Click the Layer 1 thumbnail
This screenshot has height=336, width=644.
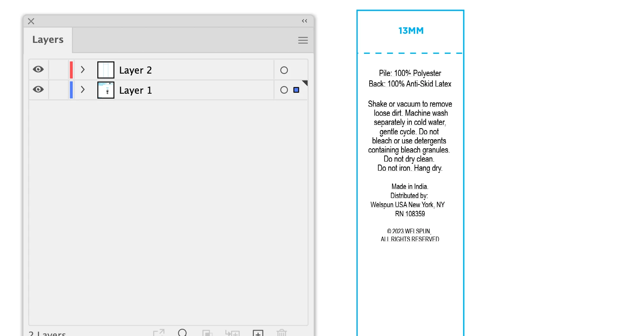click(x=106, y=90)
